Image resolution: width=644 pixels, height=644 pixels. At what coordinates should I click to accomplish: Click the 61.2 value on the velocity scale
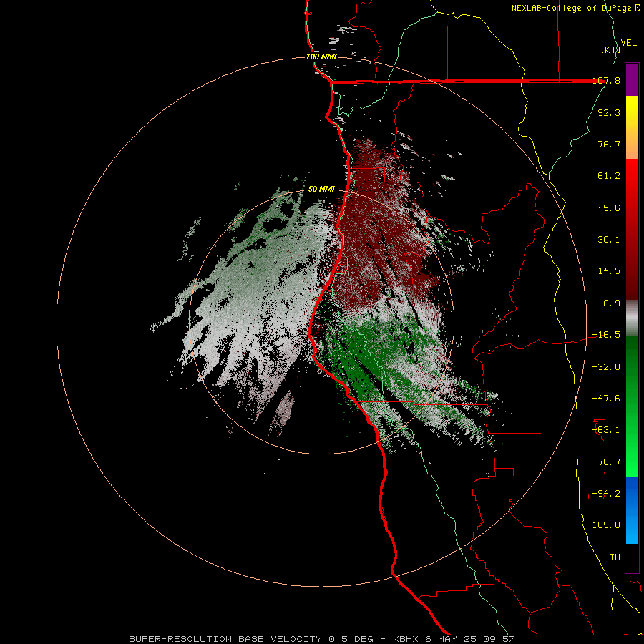[x=609, y=176]
